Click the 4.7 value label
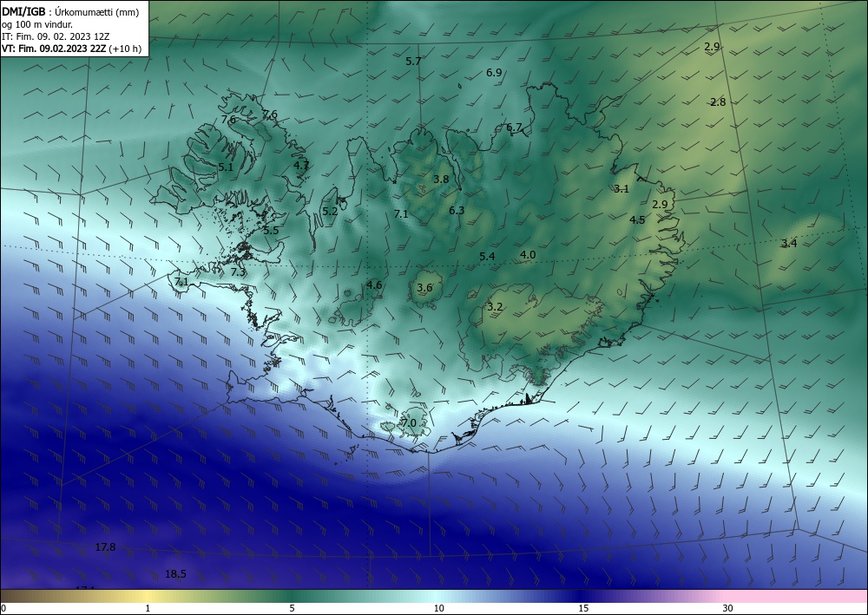 [x=301, y=165]
